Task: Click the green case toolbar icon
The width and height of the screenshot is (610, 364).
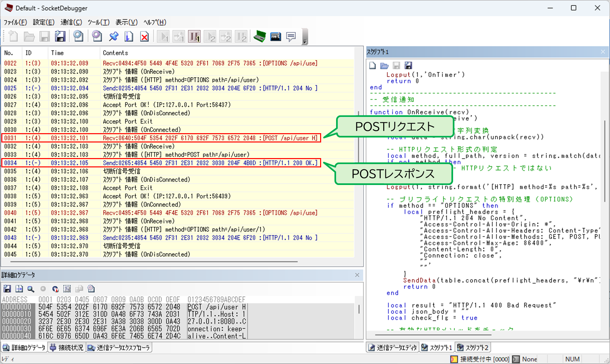Action: (259, 36)
